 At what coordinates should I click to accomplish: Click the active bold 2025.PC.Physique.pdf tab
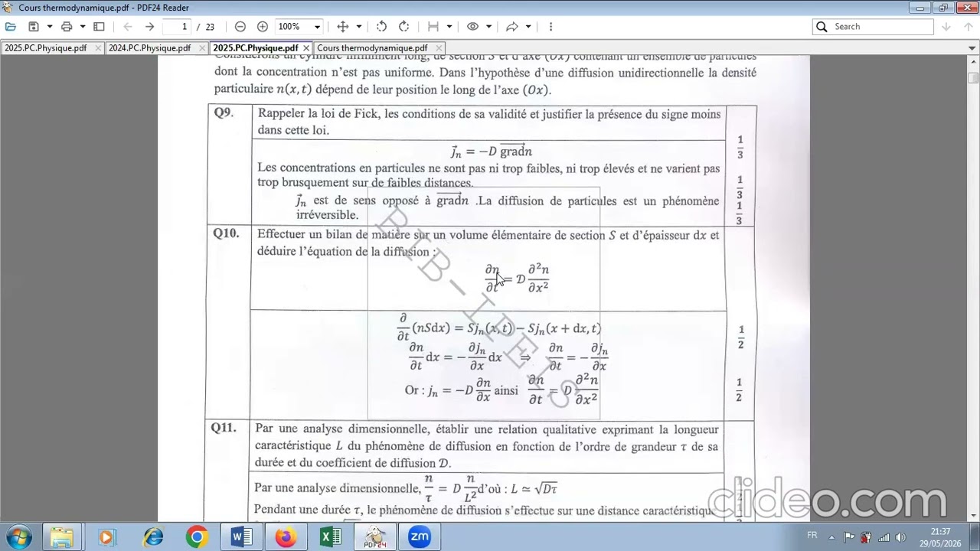tap(255, 48)
